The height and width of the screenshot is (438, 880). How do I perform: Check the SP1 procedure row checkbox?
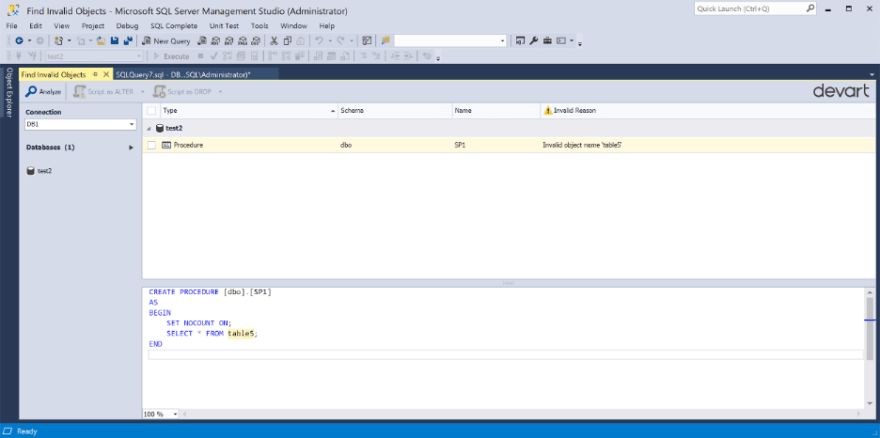click(152, 145)
